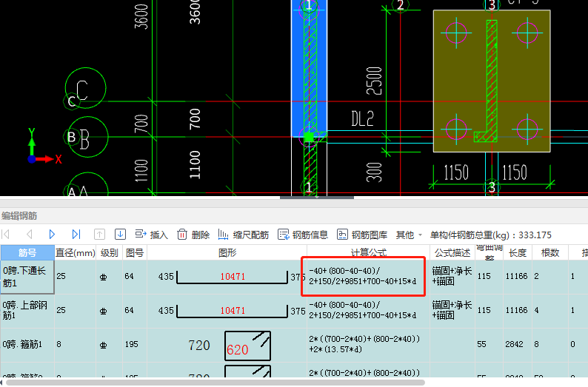Select row 0跨.上部钢筋1

(x=27, y=311)
